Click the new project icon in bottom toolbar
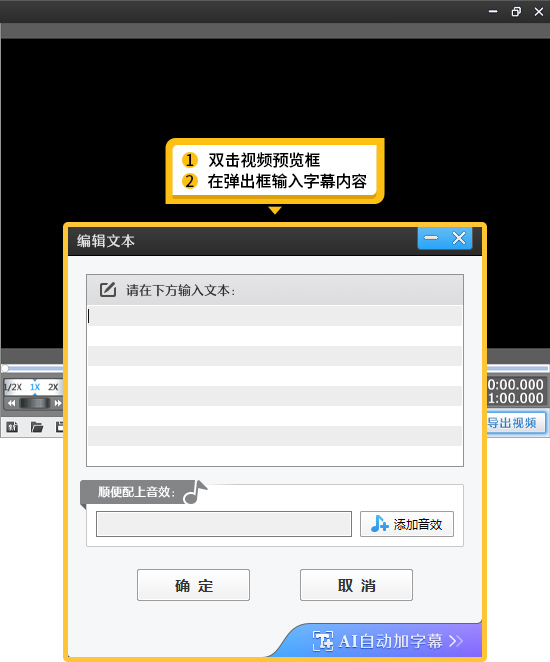 coord(12,427)
